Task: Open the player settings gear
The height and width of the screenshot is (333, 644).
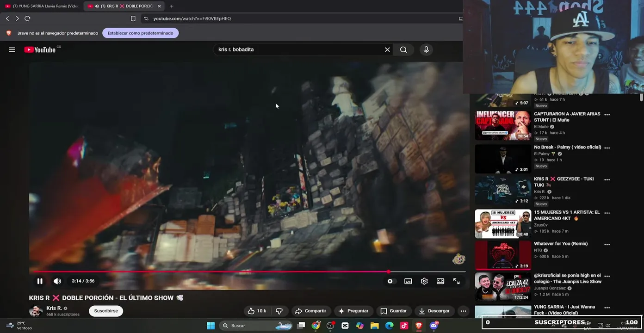Action: [x=424, y=281]
